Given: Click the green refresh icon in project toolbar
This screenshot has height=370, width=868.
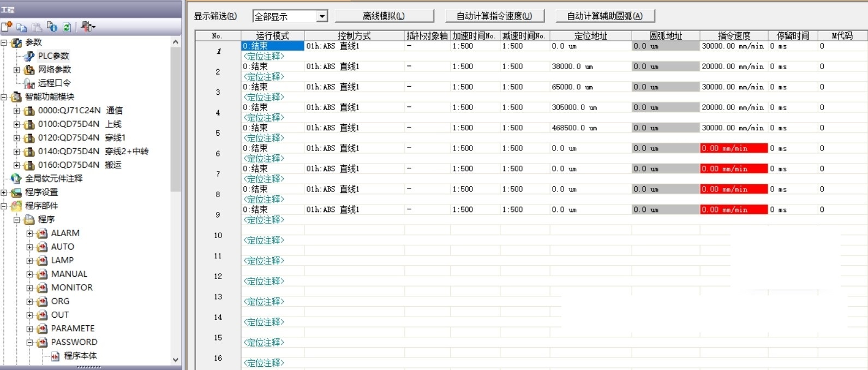Looking at the screenshot, I should 67,27.
